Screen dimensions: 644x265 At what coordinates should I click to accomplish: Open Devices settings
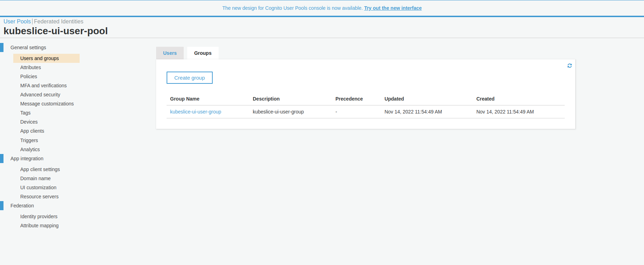click(29, 122)
